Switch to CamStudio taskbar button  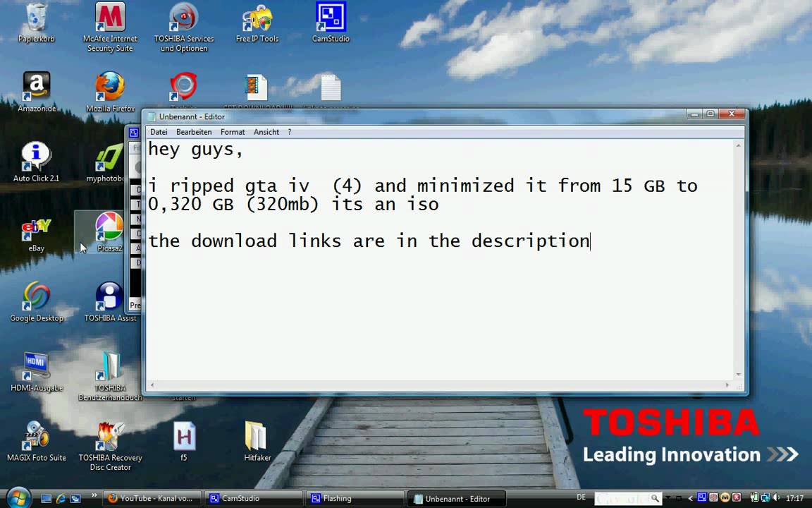coord(254,499)
